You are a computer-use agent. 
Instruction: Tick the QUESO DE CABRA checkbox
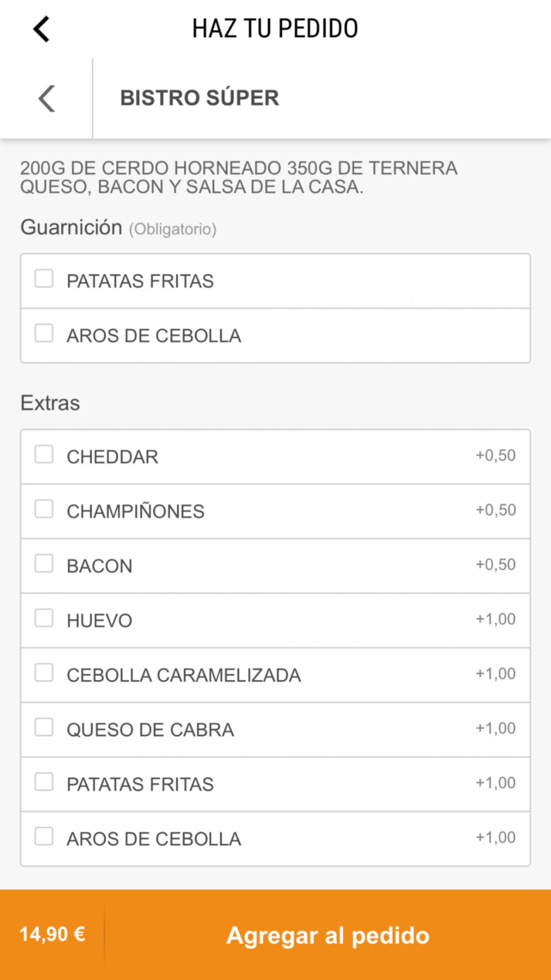tap(44, 728)
